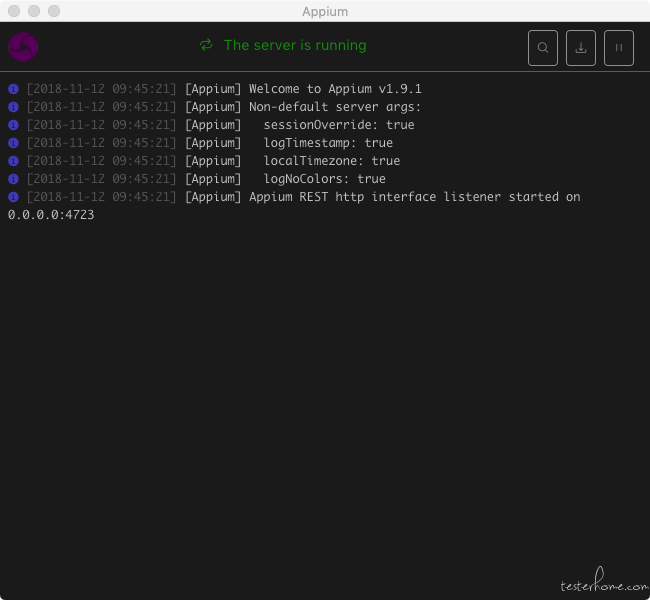The image size is (650, 600).
Task: Click the search logs magnifier icon
Action: 543,48
